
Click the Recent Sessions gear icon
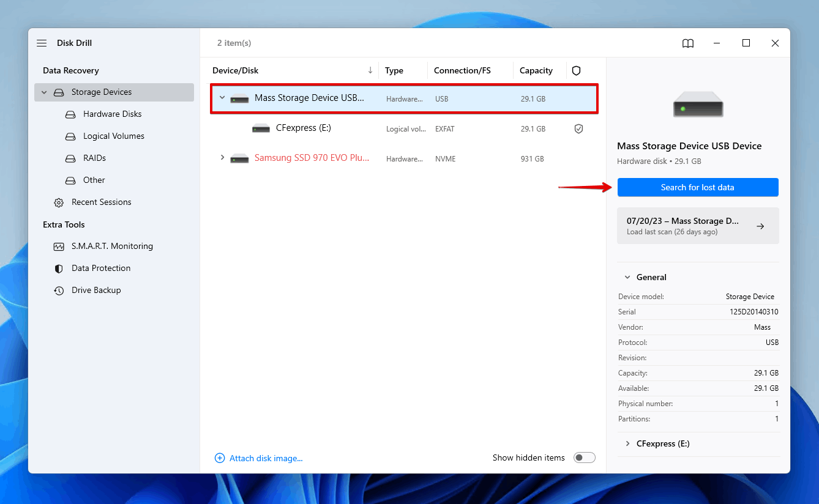[x=59, y=202]
